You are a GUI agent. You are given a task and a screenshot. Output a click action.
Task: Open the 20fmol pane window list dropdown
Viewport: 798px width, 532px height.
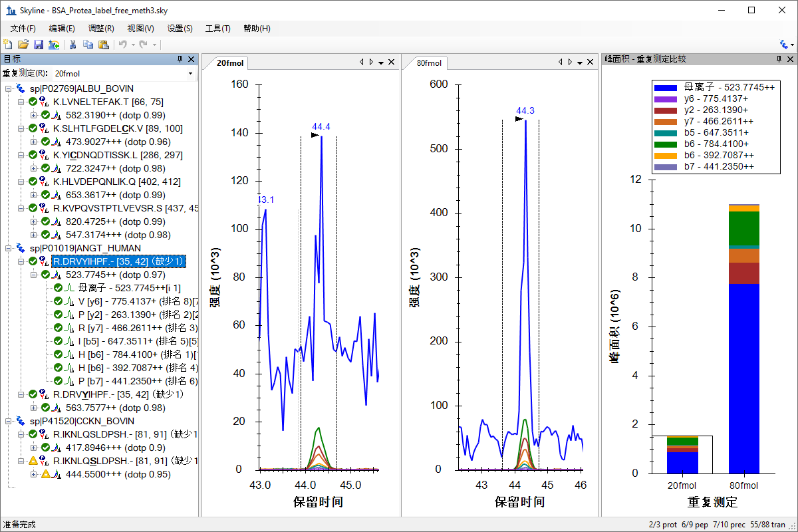pos(381,63)
